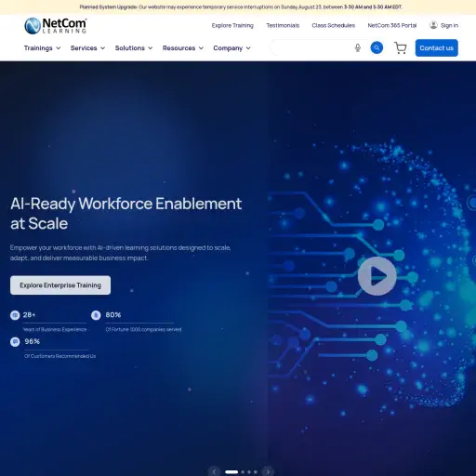476x476 pixels.
Task: Open the shopping cart
Action: point(401,48)
